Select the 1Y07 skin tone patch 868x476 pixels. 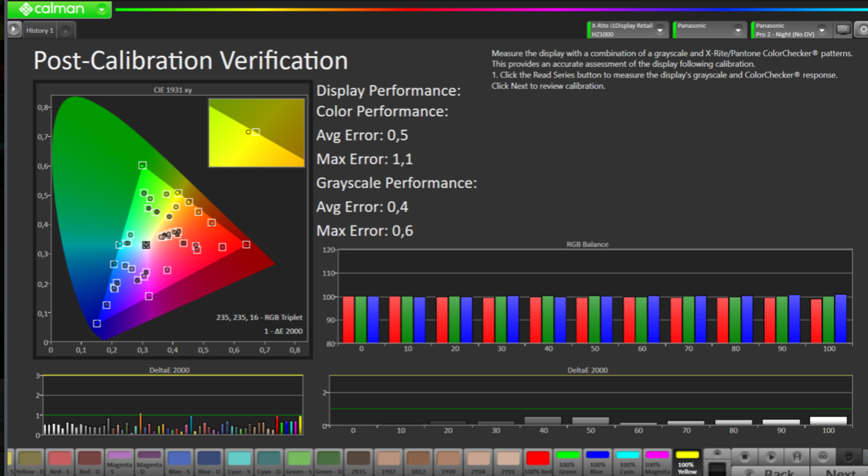click(388, 461)
